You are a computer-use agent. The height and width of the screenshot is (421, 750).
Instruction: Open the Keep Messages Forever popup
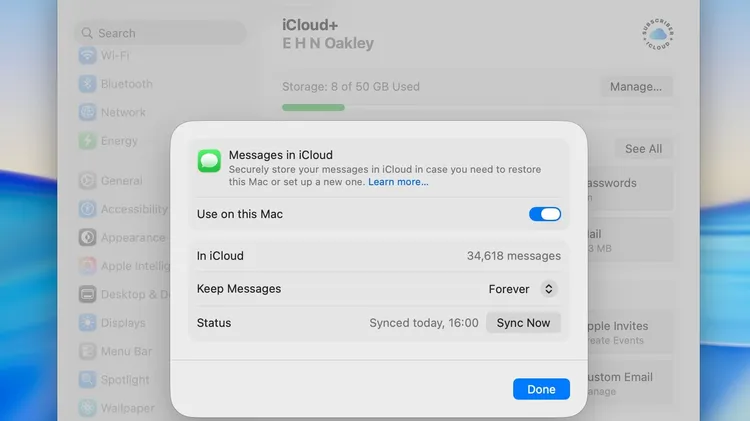tap(523, 289)
